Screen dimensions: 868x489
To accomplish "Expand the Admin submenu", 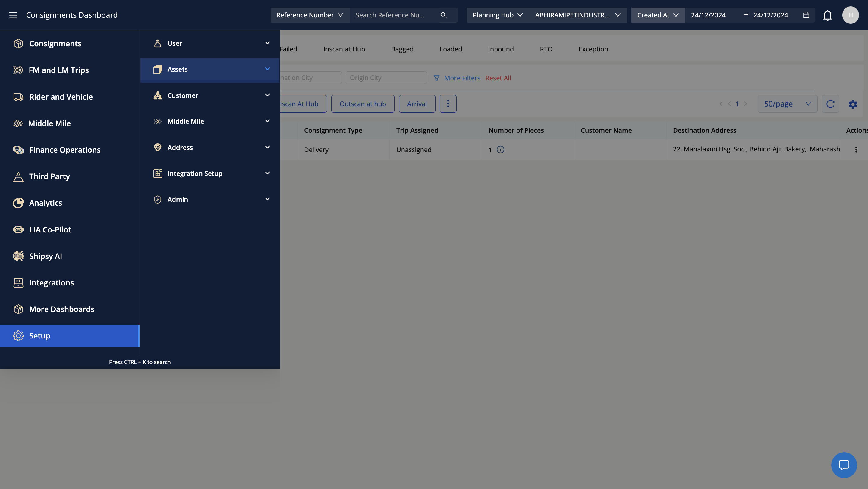I will point(210,200).
